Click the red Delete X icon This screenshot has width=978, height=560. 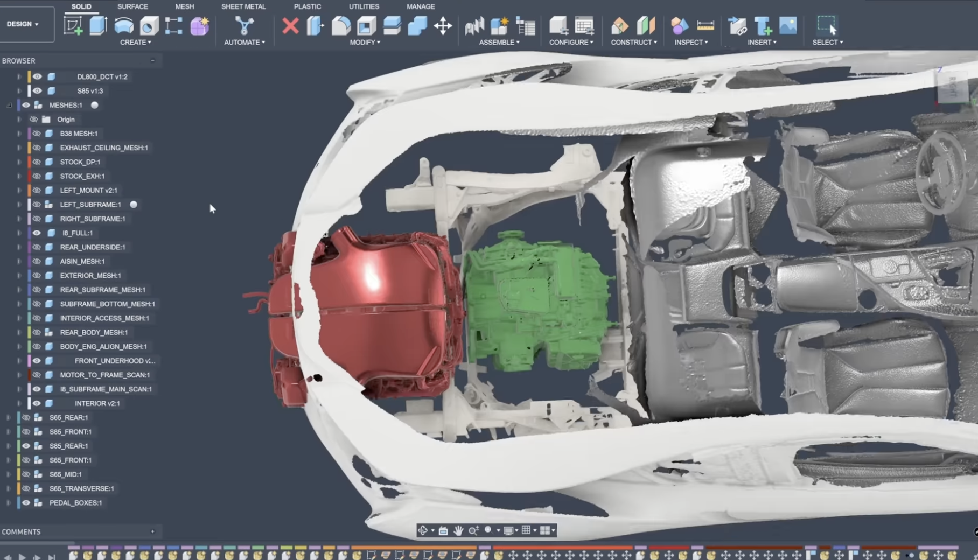[x=290, y=25]
